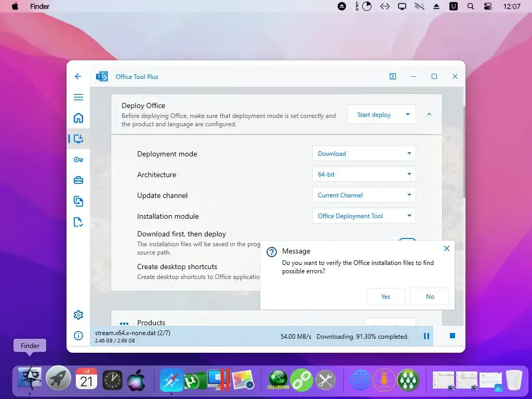Screen dimensions: 532x399
Task: Open Parallels Desktop from the dock
Action: point(219,379)
